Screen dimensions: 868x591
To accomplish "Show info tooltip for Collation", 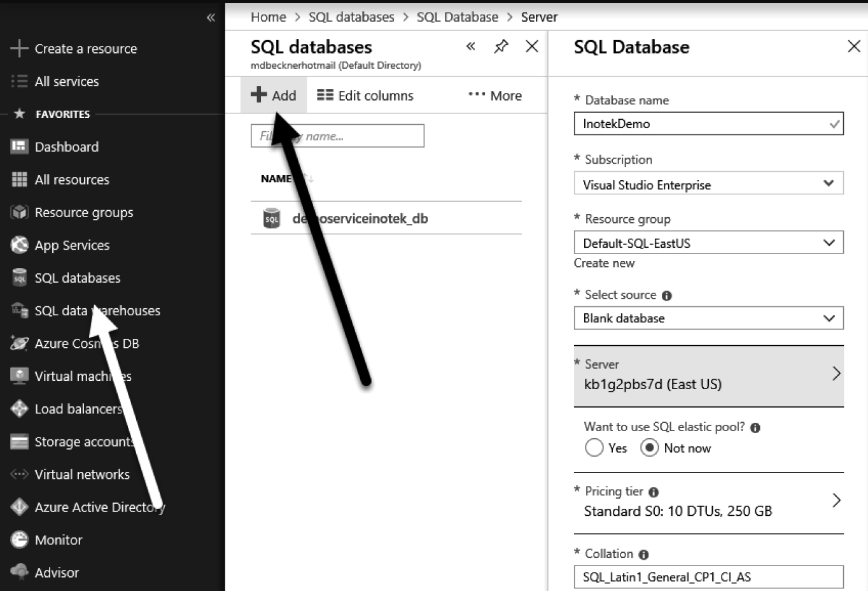I will coord(643,555).
